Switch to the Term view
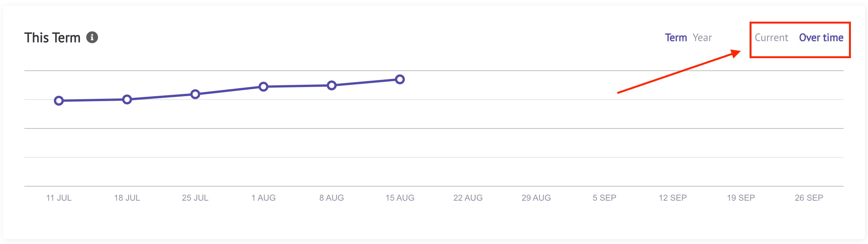Screen dimensions: 868x244 pyautogui.click(x=676, y=38)
